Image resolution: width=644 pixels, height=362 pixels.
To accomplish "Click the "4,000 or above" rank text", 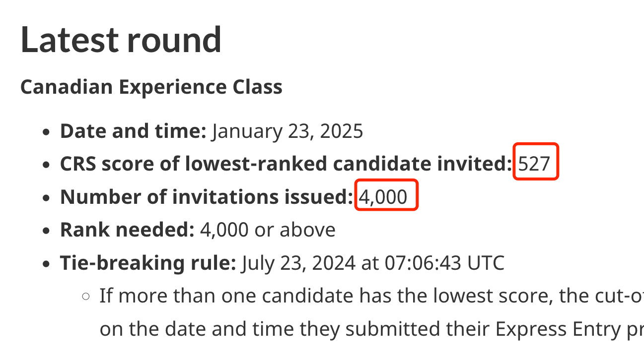I will [x=268, y=230].
